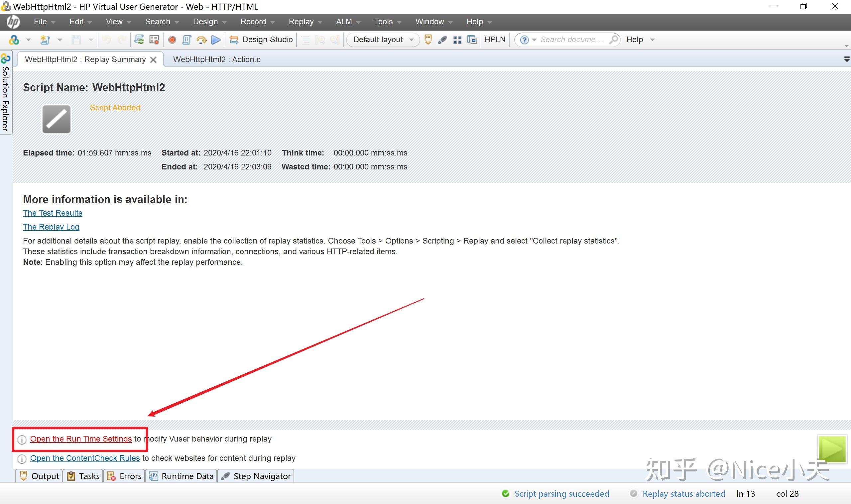Click the thumbnail grid view icon
The height and width of the screenshot is (504, 851).
tap(457, 40)
